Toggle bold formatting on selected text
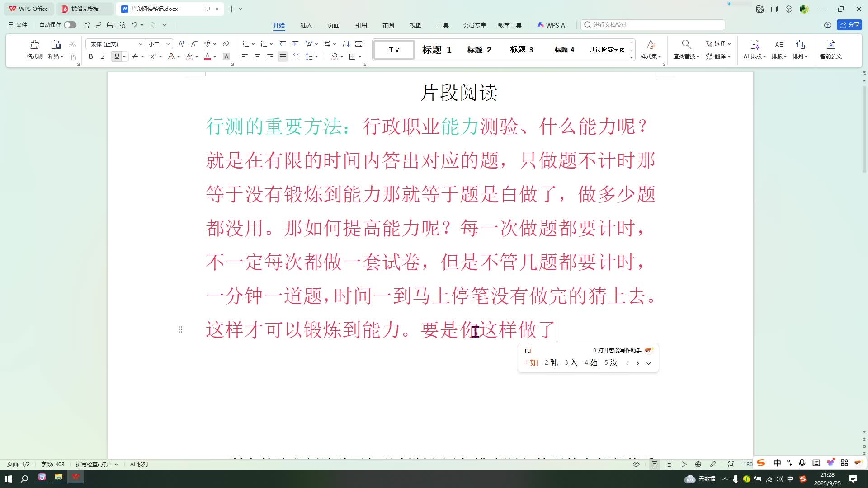This screenshot has width=868, height=488. coord(90,56)
